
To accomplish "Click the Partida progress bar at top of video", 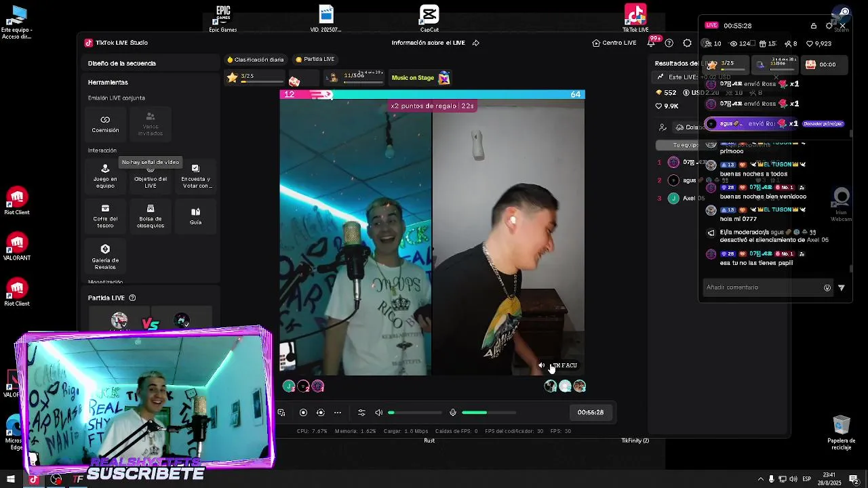I will point(432,94).
